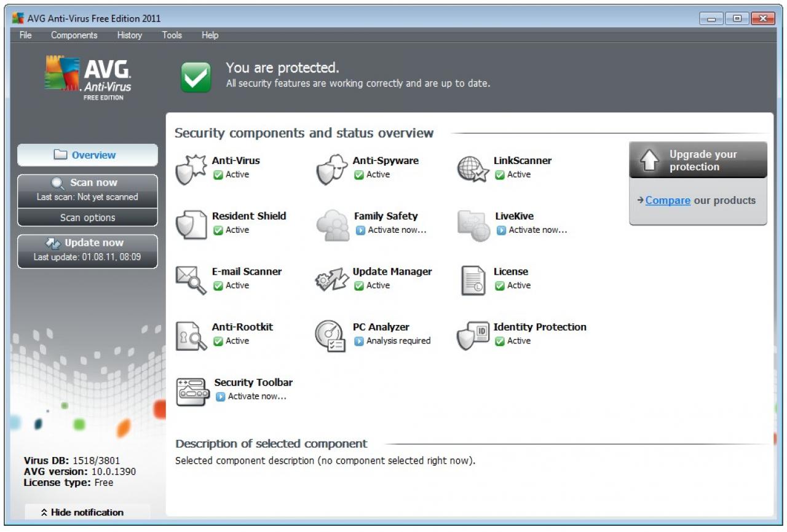Viewport: 787px width, 532px height.
Task: Select the E-mail Scanner label
Action: pyautogui.click(x=247, y=272)
